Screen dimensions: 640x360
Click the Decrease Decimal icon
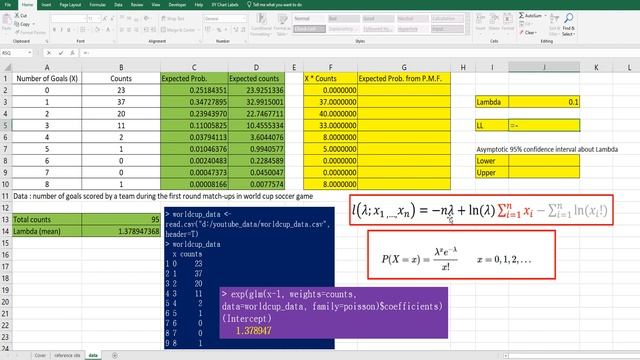[x=243, y=30]
